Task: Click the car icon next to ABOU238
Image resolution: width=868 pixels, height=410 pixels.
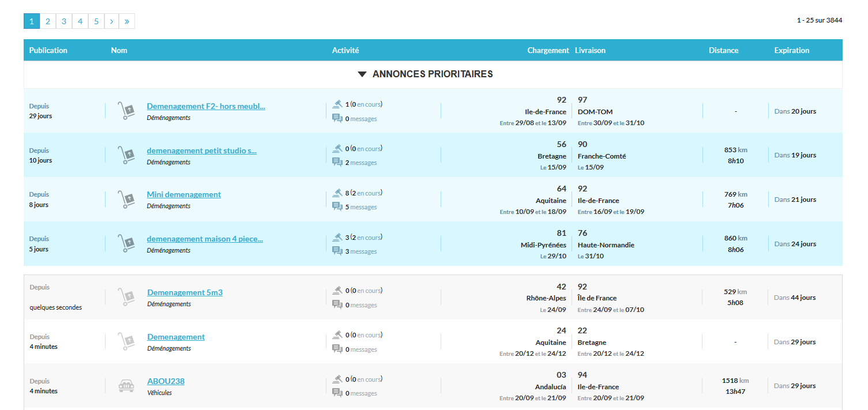Action: [x=126, y=386]
